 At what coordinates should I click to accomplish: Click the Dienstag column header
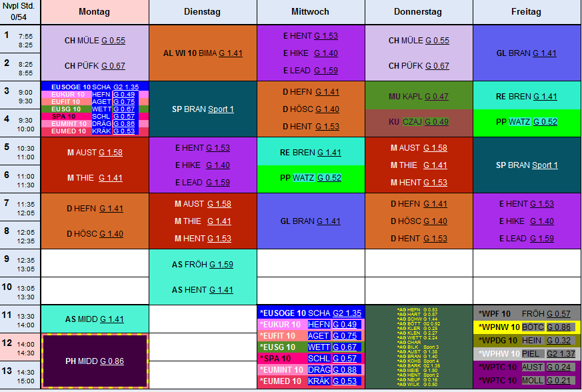point(203,12)
